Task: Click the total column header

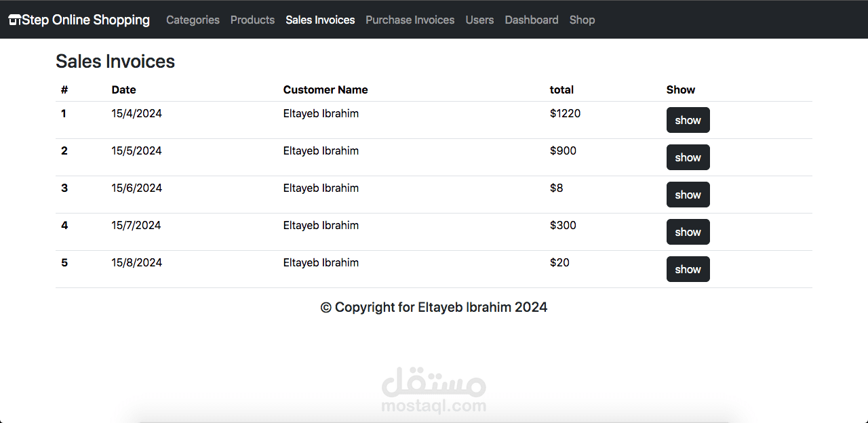Action: click(561, 89)
